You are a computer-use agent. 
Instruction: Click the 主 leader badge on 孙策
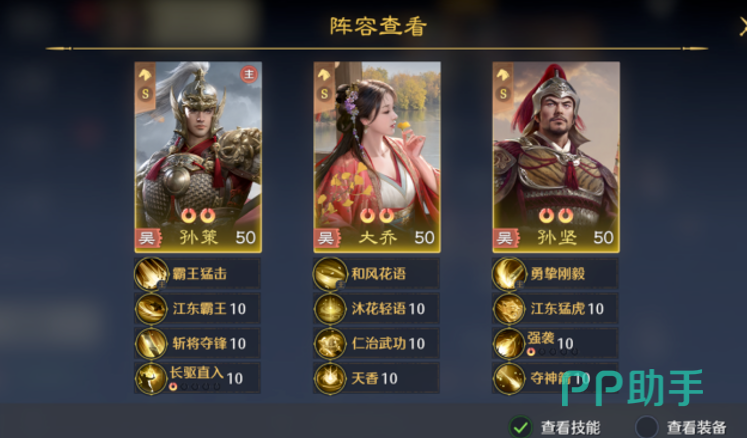tap(249, 74)
